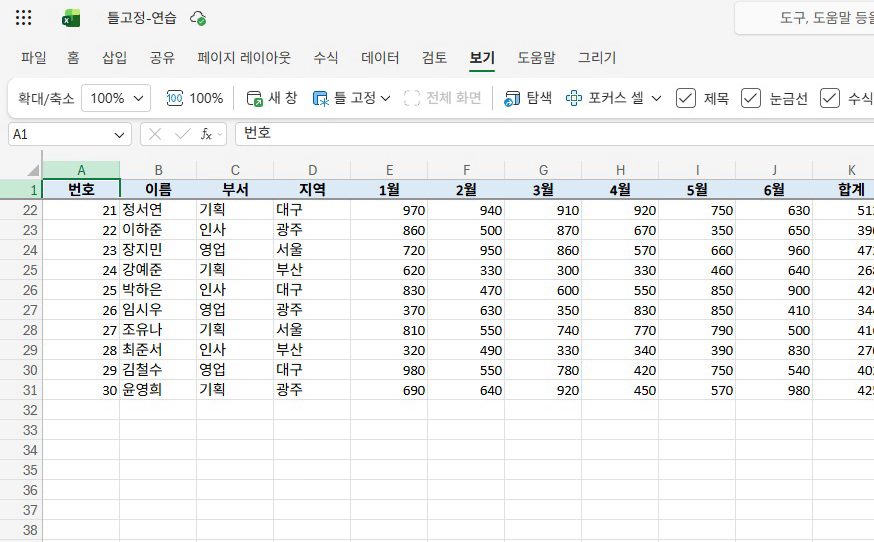Open the 파일 menu tab
The height and width of the screenshot is (542, 874).
tap(33, 57)
